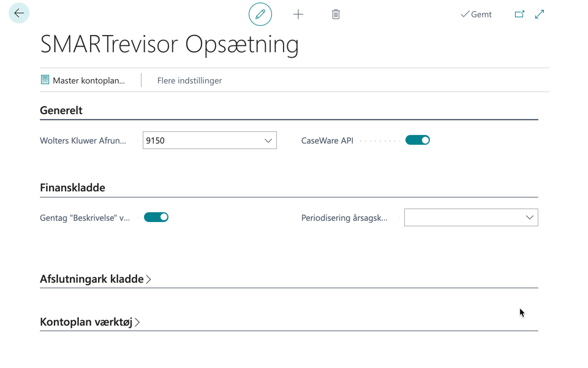Expand the Afslutningark kladde section
Image resolution: width=588 pixels, height=368 pixels.
96,279
